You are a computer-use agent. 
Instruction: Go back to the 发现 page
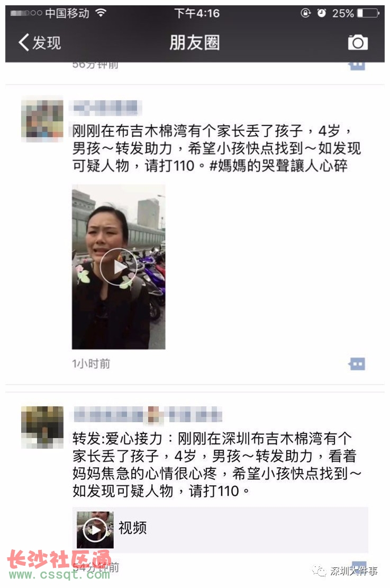[x=40, y=42]
